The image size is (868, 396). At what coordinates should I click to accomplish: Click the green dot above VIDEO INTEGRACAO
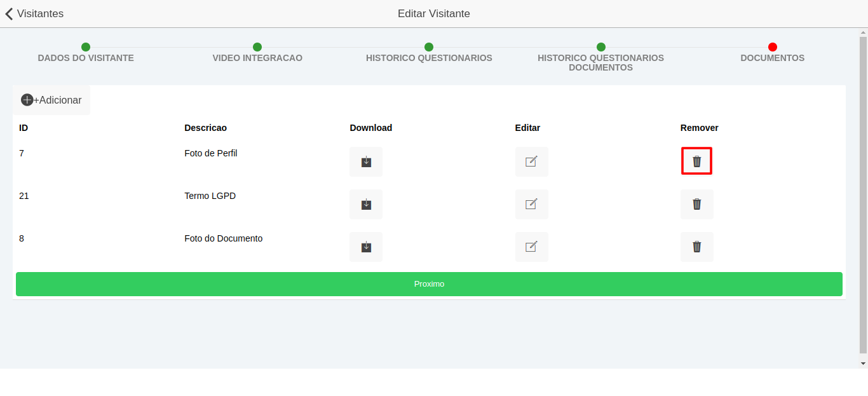[x=257, y=46]
